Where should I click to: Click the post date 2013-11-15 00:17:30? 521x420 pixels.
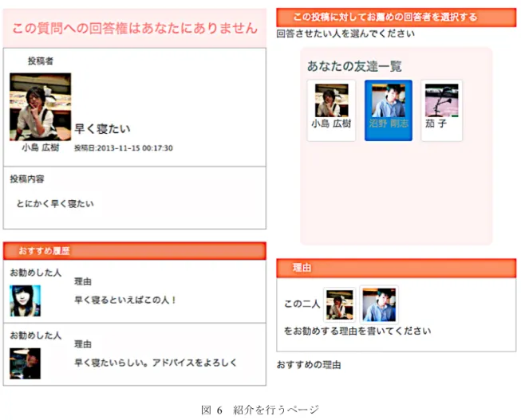(124, 148)
